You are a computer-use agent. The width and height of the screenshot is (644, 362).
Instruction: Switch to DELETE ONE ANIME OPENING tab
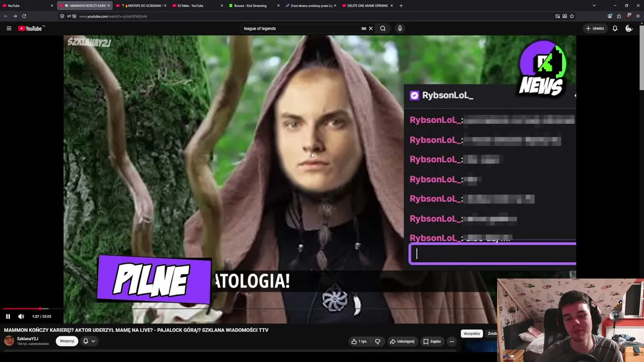click(x=366, y=6)
